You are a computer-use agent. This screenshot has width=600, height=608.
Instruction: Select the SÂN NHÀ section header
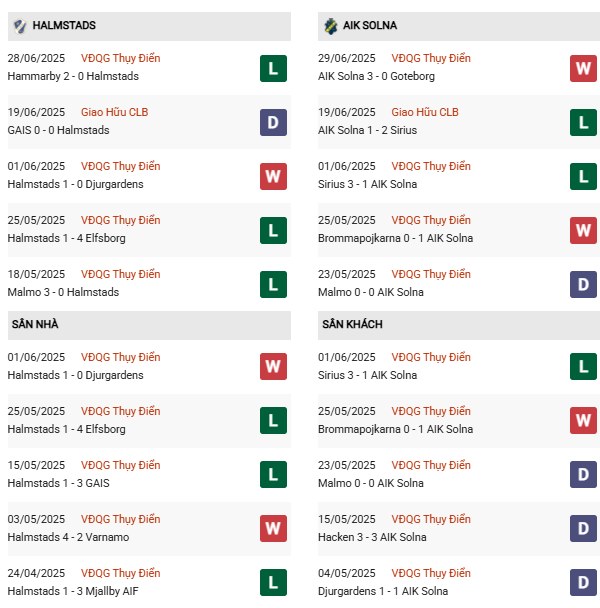pyautogui.click(x=40, y=325)
